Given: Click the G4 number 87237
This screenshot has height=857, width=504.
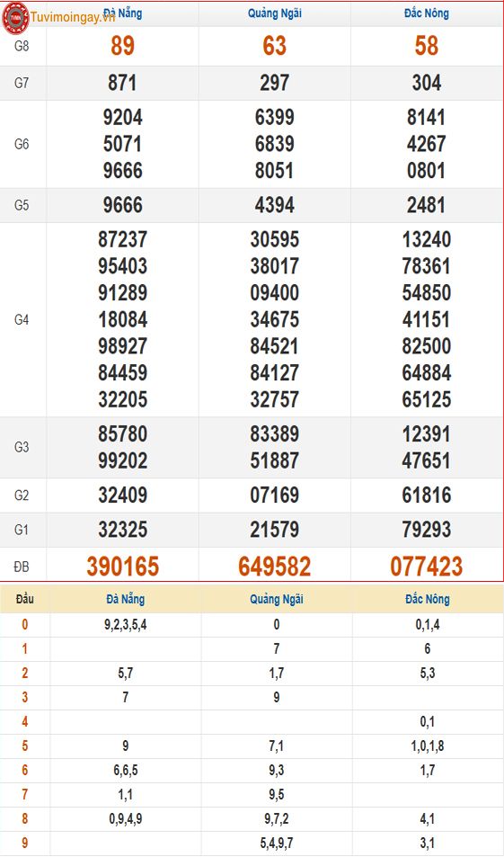Looking at the screenshot, I should 123,239.
